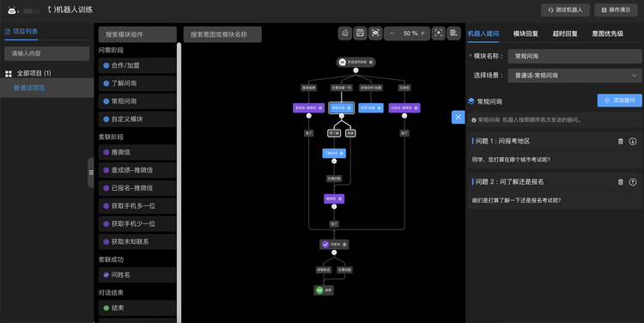Click the start node at top of flowchart

355,62
